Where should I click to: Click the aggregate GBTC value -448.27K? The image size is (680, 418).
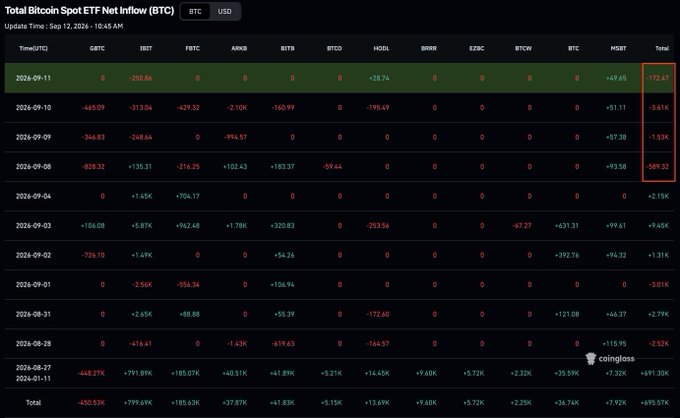91,373
